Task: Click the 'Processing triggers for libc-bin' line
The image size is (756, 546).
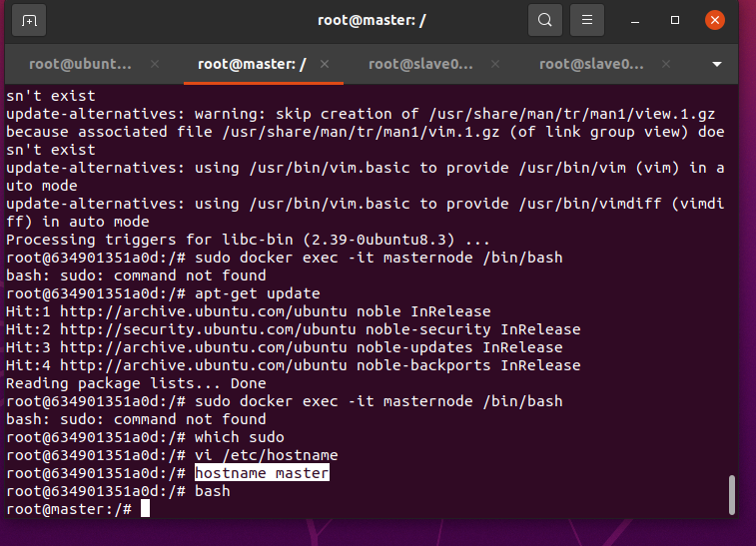Action: tap(248, 240)
